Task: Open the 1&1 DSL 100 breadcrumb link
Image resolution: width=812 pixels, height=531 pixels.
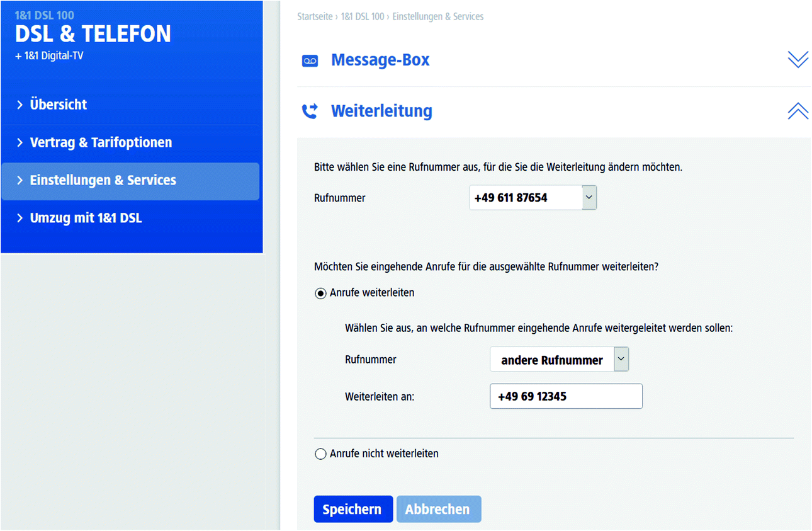Action: [x=362, y=16]
